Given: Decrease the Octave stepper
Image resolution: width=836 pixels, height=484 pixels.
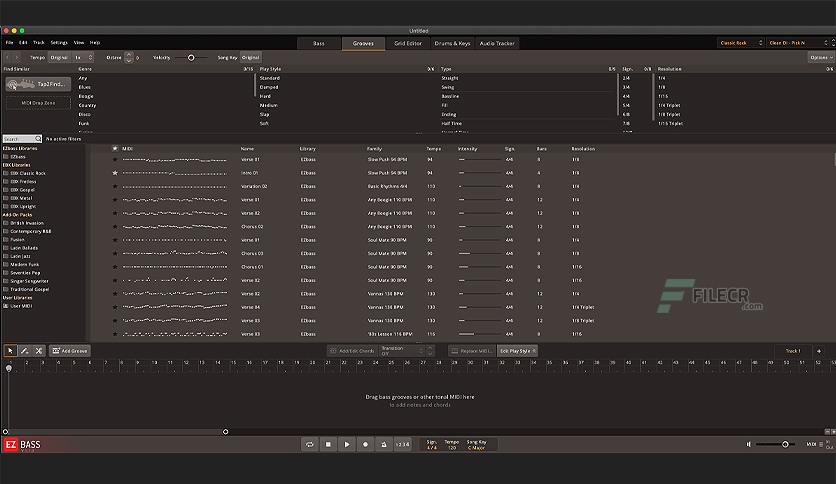Looking at the screenshot, I should pyautogui.click(x=129, y=60).
